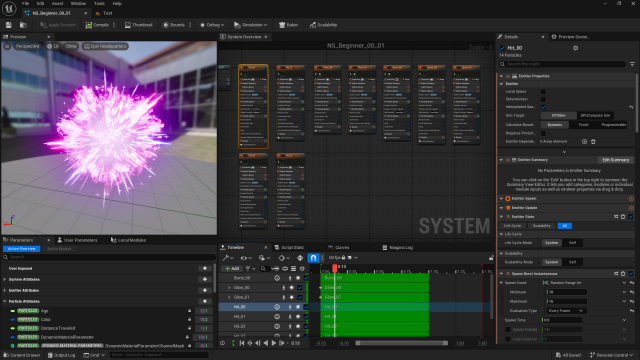Open the Thumbnail toolbar option
The height and width of the screenshot is (360, 640).
[x=138, y=25]
